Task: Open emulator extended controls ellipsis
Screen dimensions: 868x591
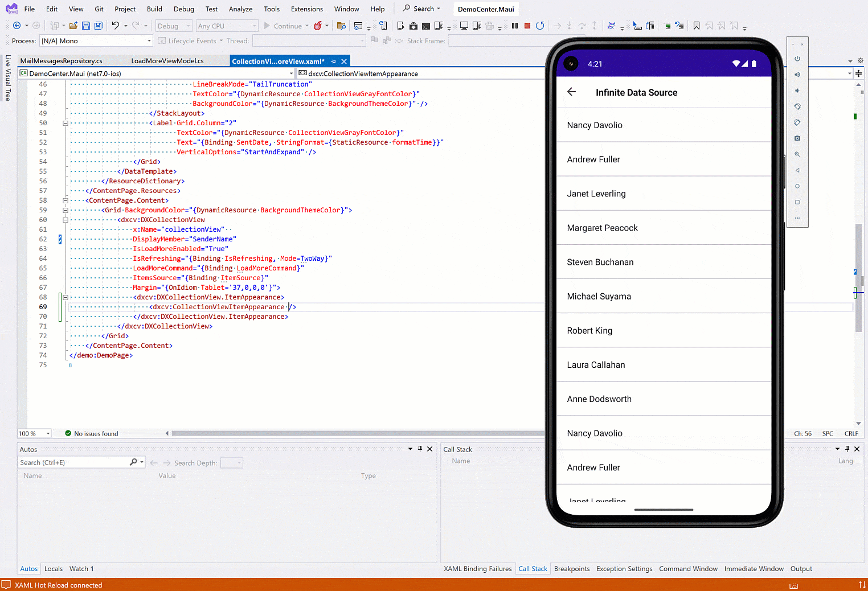Action: point(797,218)
